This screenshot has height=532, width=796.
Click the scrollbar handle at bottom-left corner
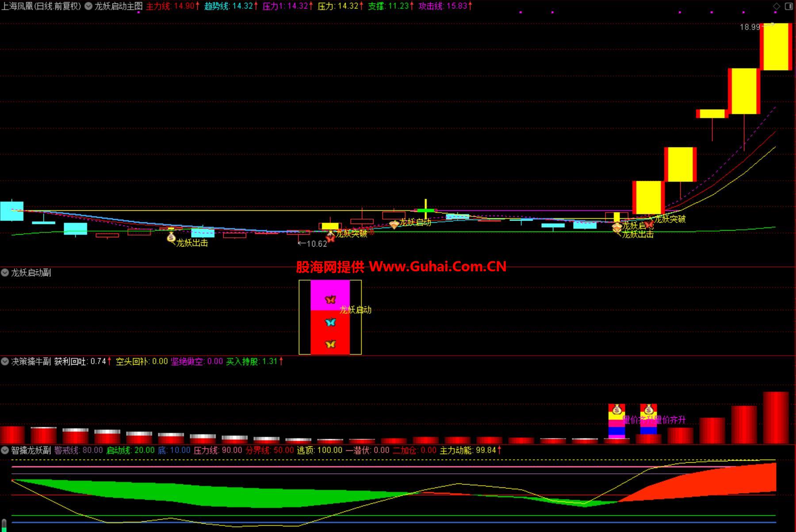coord(4,525)
